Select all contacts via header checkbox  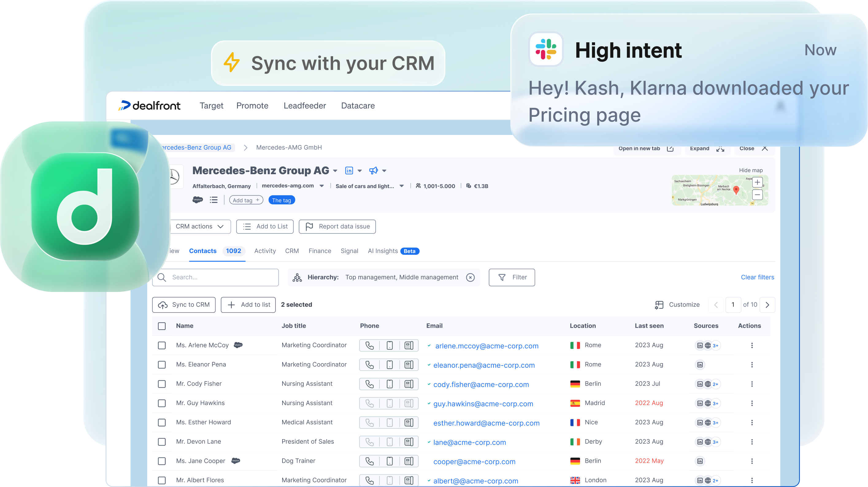point(162,326)
